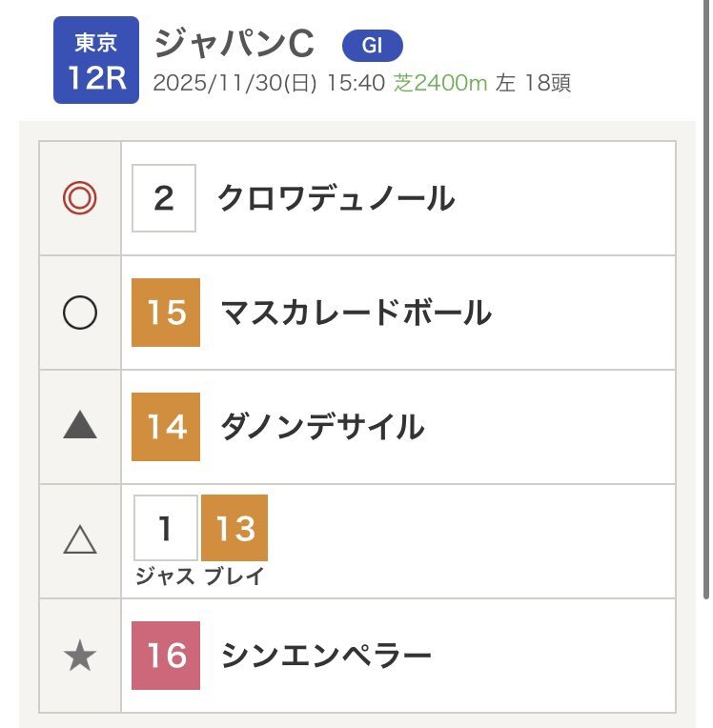
Task: Open ダノンデサイル horse details
Action: pos(322,427)
